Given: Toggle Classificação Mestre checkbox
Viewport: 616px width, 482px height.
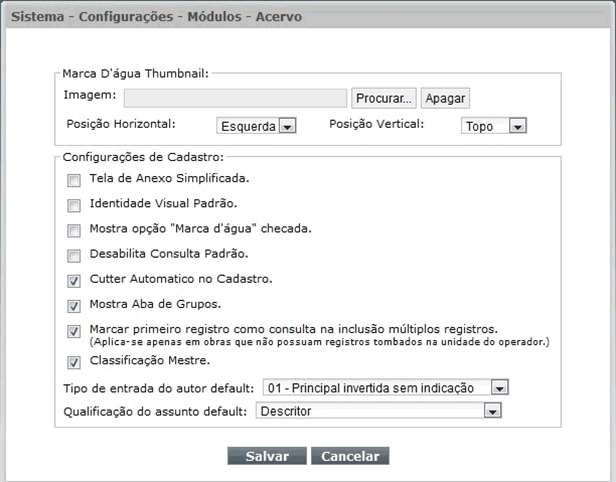Looking at the screenshot, I should point(74,362).
